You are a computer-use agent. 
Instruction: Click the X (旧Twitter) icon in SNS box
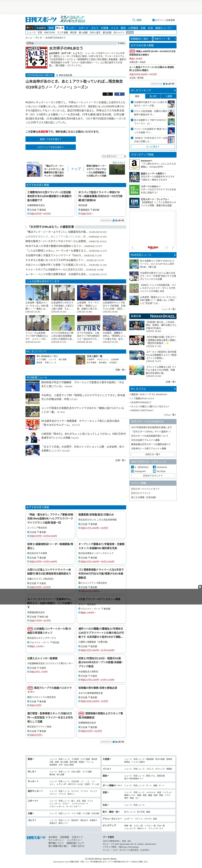[132, 467]
